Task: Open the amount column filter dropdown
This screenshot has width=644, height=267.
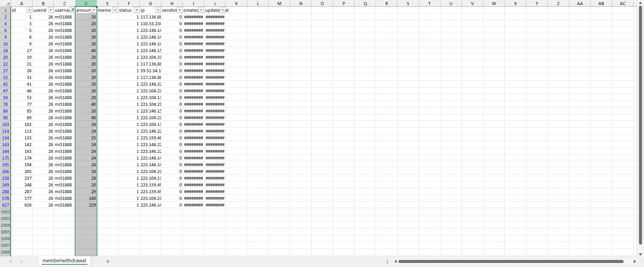Action: pos(94,10)
